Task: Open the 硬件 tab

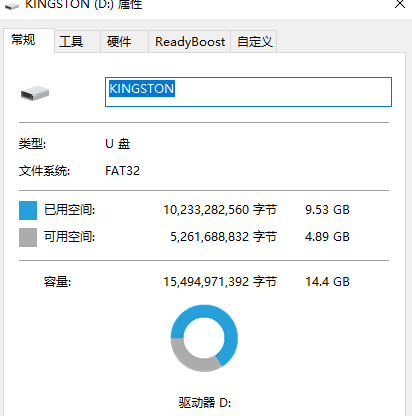Action: 124,42
